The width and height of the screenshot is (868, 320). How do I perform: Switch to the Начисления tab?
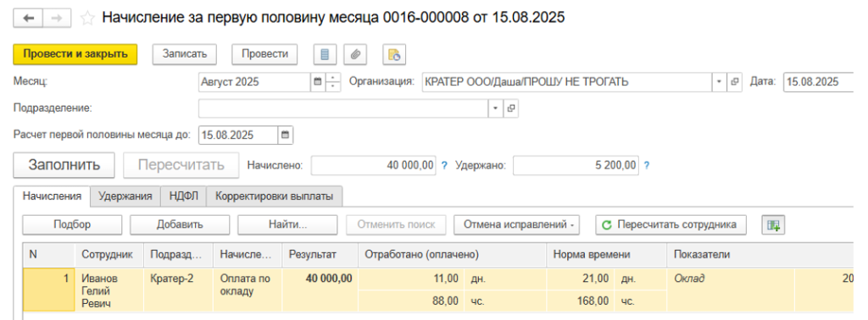tap(52, 196)
